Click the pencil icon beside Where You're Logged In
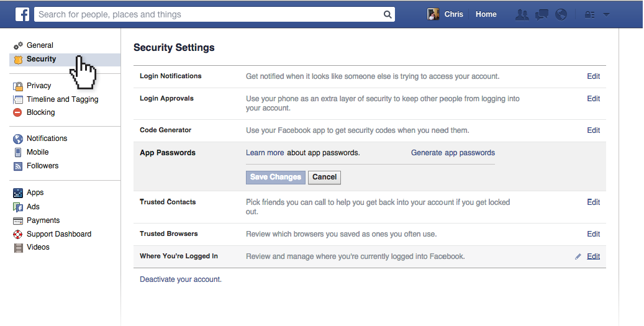 578,256
